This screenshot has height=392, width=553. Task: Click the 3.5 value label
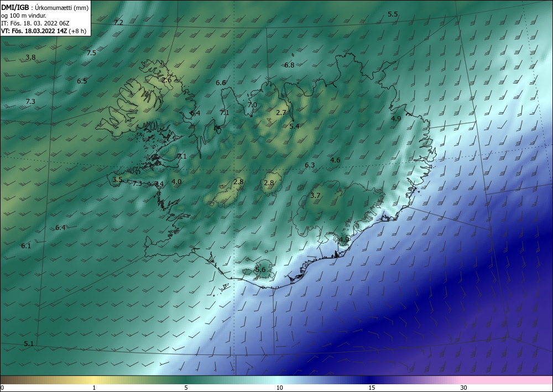pos(117,180)
